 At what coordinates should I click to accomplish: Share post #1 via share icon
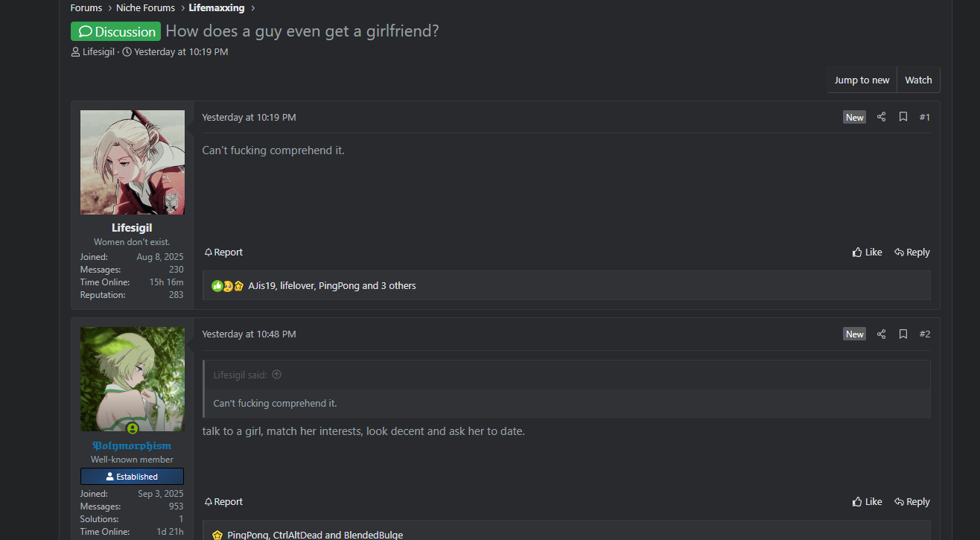(881, 117)
